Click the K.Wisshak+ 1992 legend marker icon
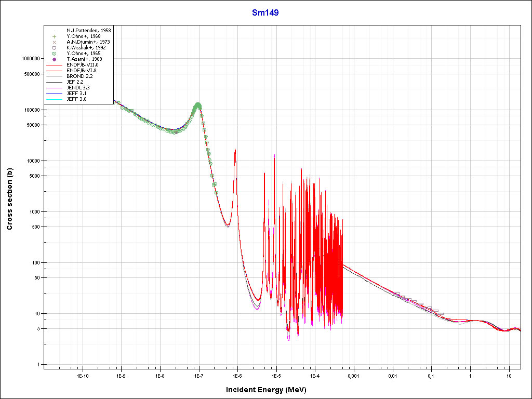 tap(54, 48)
